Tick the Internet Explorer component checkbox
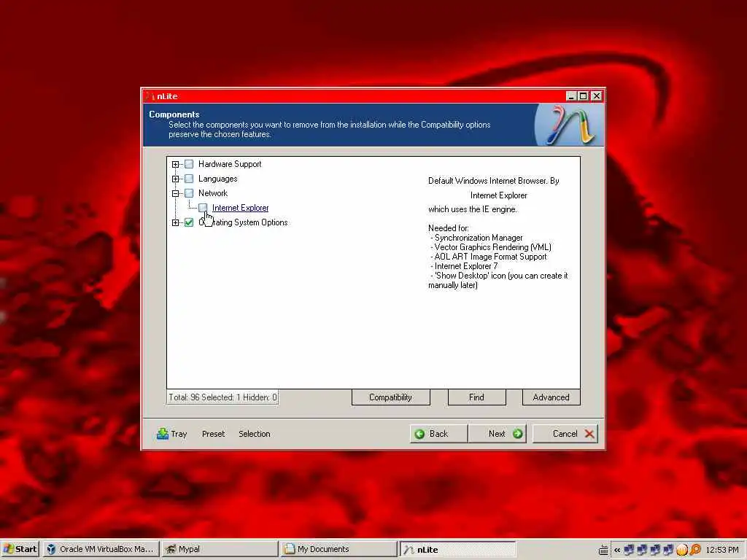747x560 pixels. tap(203, 208)
